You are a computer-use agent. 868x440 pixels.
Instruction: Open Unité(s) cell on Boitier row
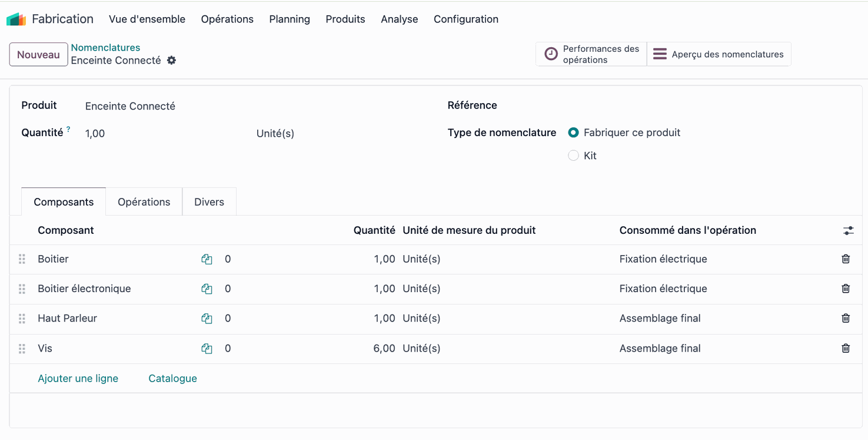(x=421, y=259)
